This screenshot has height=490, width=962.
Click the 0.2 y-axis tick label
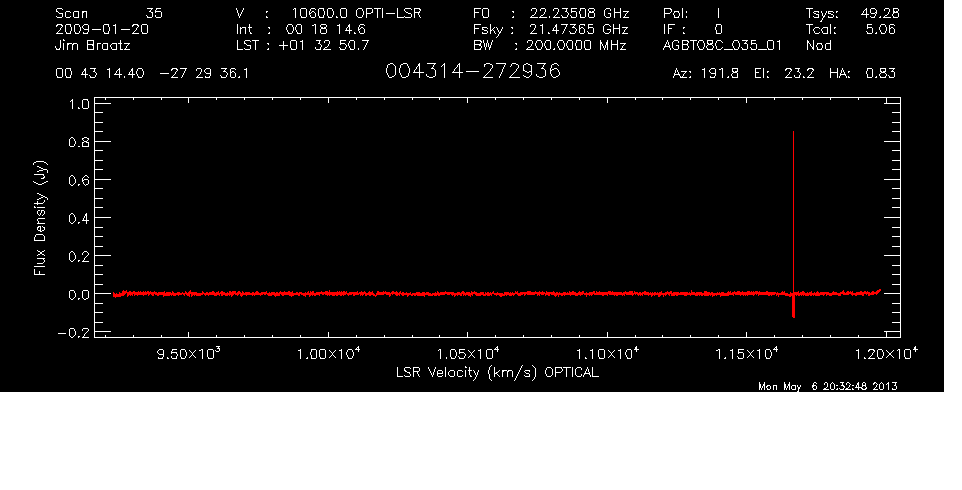click(x=79, y=256)
